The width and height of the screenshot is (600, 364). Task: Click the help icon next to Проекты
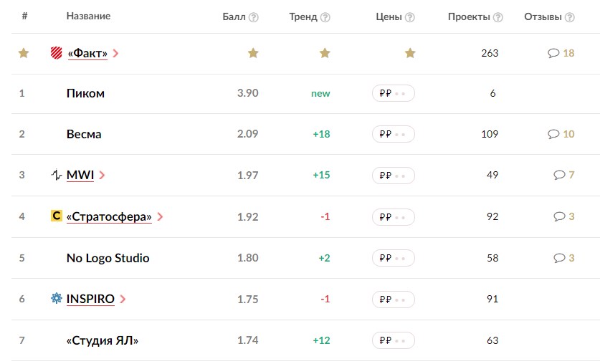coord(497,18)
